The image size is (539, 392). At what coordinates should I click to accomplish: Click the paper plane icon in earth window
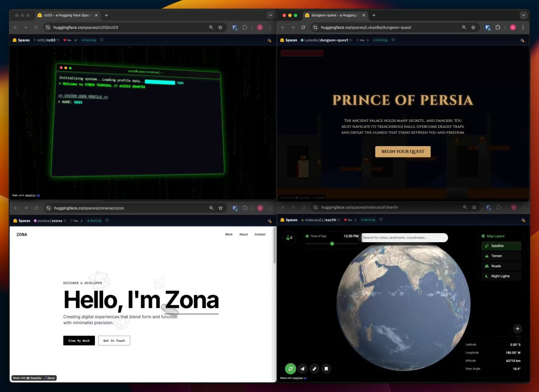[303, 369]
